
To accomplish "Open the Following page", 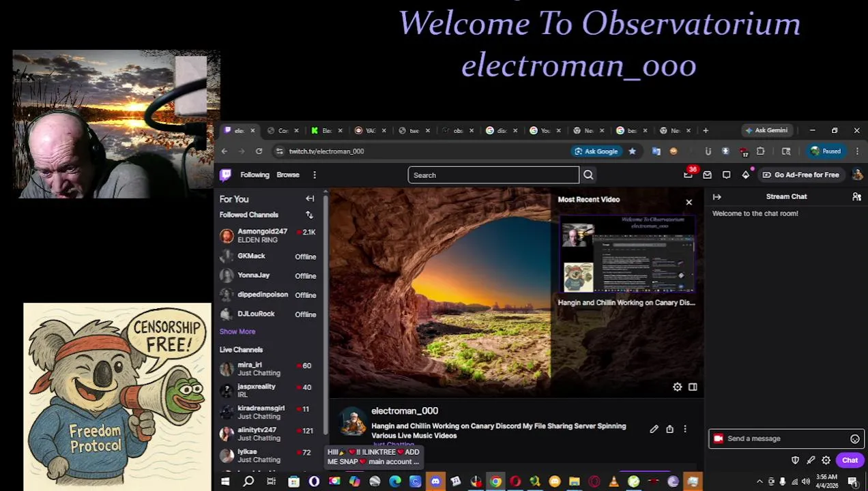I will (x=255, y=175).
